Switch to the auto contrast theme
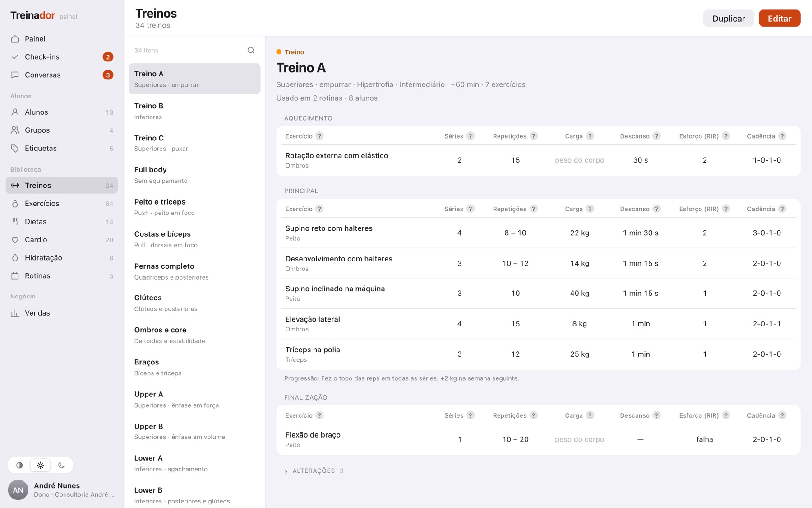812x508 pixels. tap(19, 465)
